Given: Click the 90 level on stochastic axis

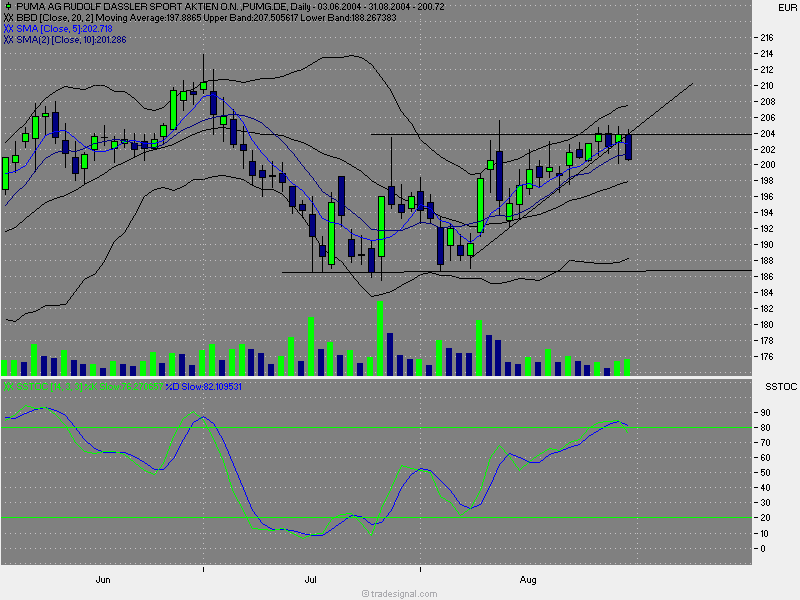Looking at the screenshot, I should [x=764, y=412].
